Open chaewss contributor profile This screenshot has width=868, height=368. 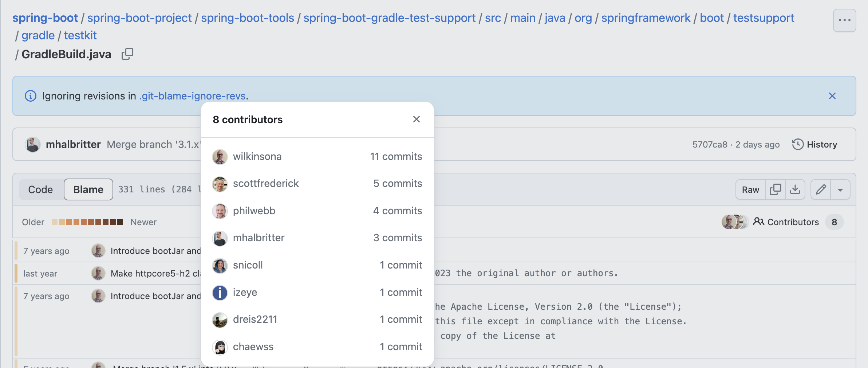click(x=253, y=347)
